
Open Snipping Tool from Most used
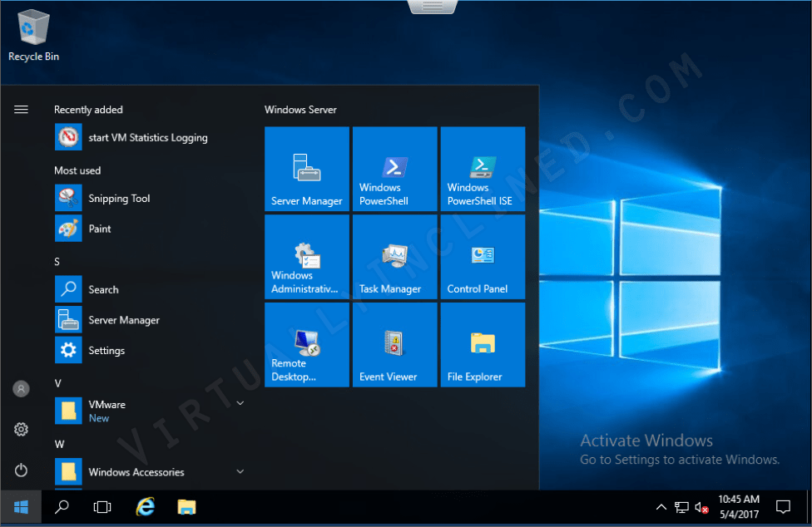pos(119,199)
